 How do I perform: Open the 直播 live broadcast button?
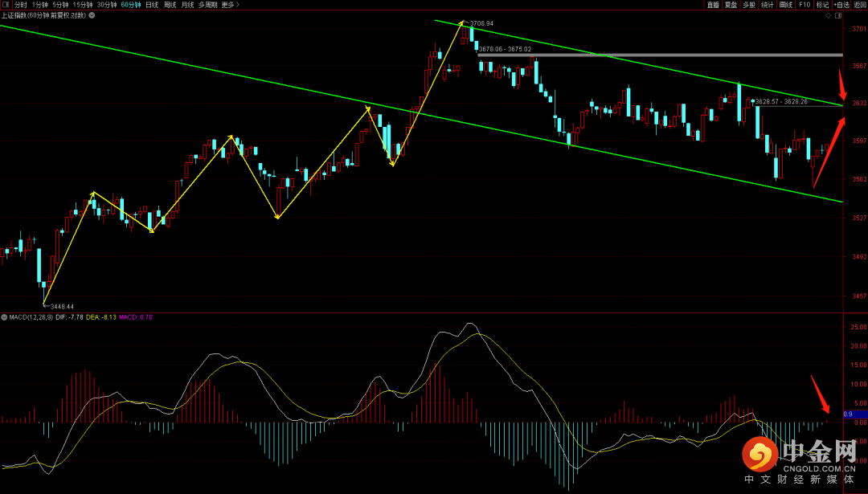(713, 5)
